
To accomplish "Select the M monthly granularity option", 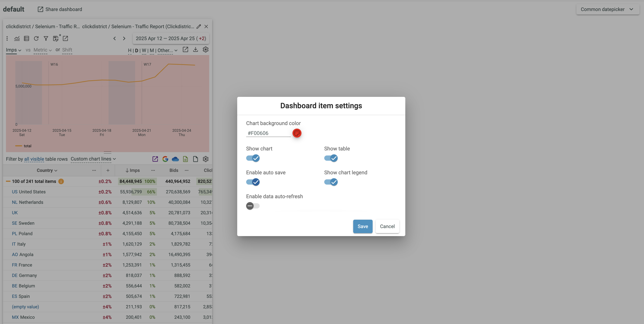I will pos(152,50).
